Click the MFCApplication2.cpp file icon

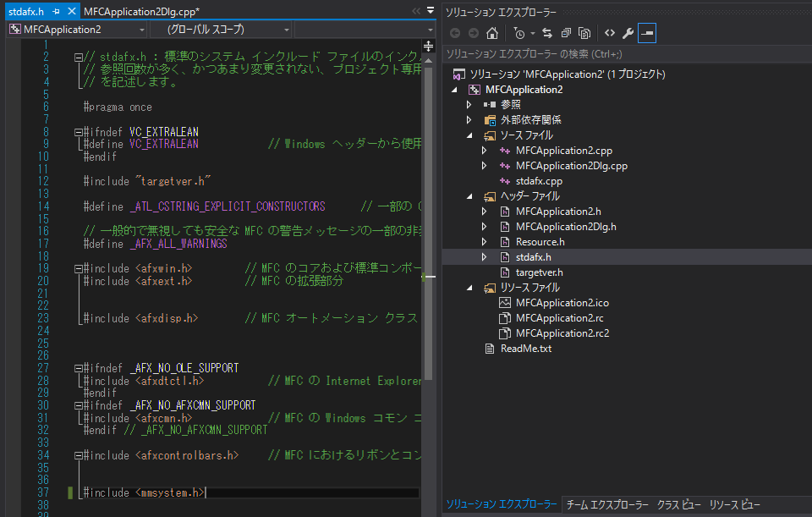click(505, 151)
